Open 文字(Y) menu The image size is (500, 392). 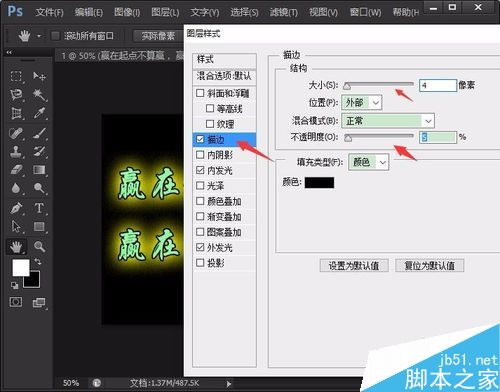click(x=205, y=12)
